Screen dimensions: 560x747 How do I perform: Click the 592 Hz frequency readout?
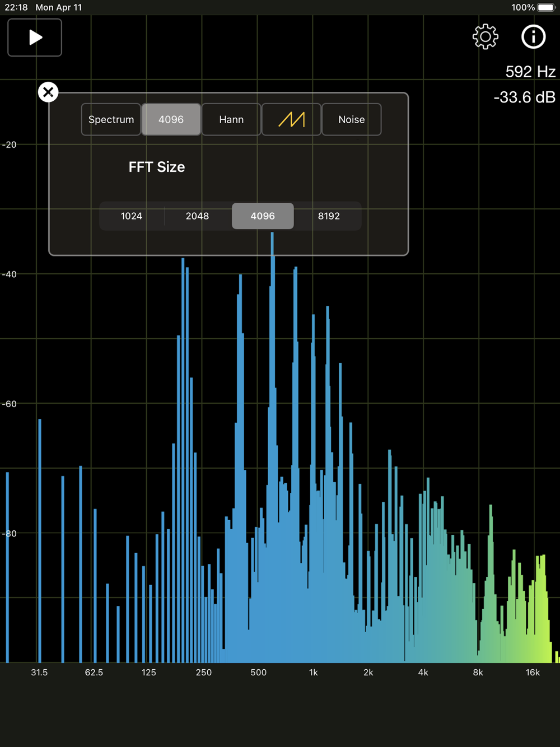pos(530,72)
